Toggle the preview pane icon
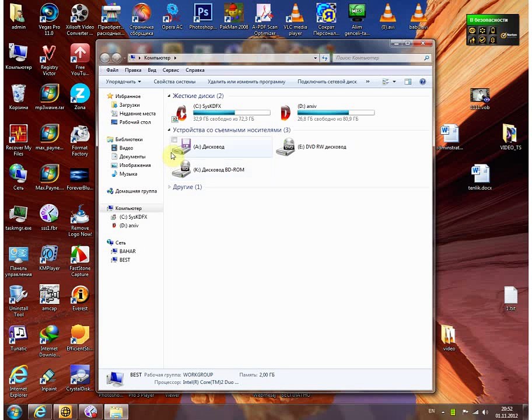The width and height of the screenshot is (532, 420). tap(408, 82)
